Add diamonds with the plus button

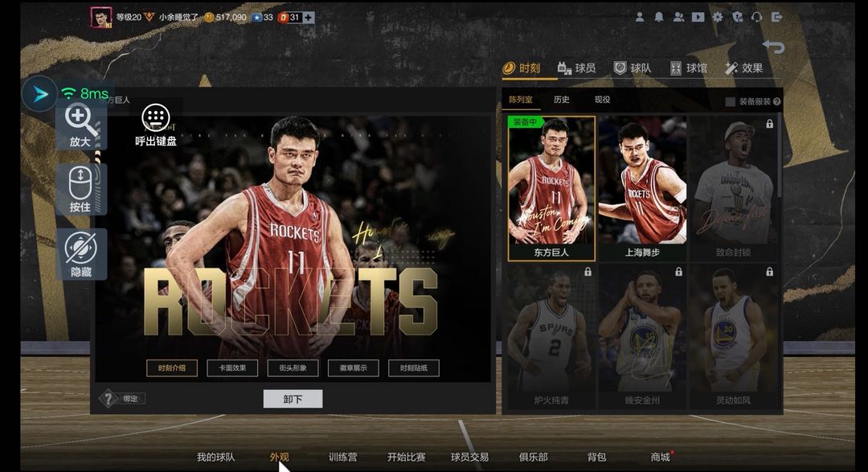[x=309, y=17]
